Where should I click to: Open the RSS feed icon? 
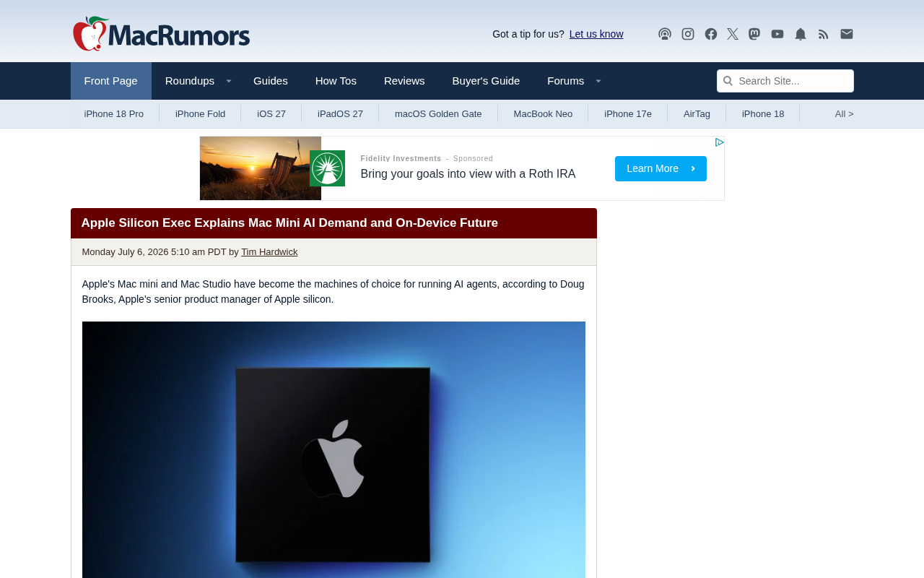[x=824, y=34]
